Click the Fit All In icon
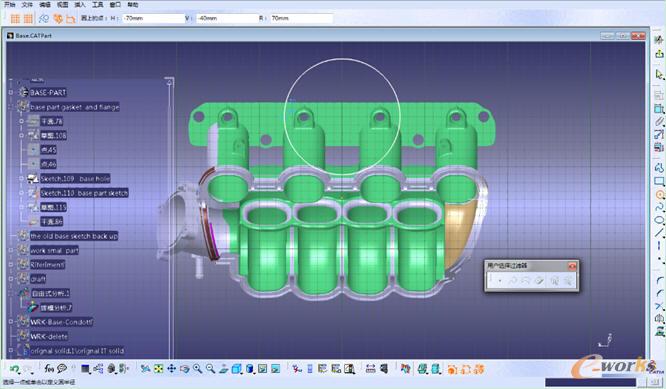 (x=158, y=369)
